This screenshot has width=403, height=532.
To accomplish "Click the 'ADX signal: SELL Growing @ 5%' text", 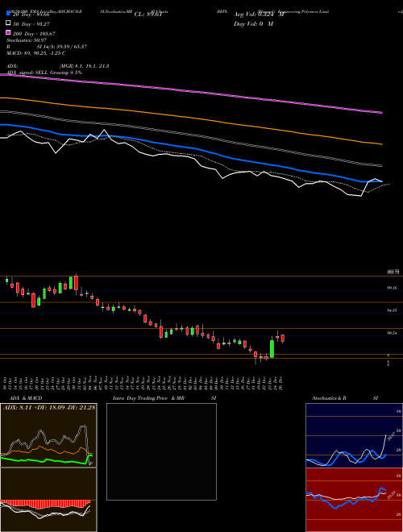I will click(44, 73).
